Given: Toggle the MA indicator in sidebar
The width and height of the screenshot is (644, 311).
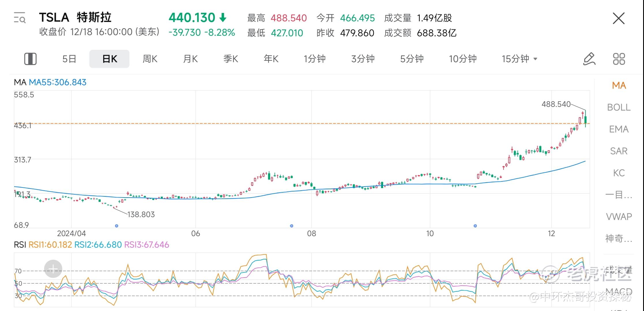Looking at the screenshot, I should pos(619,86).
